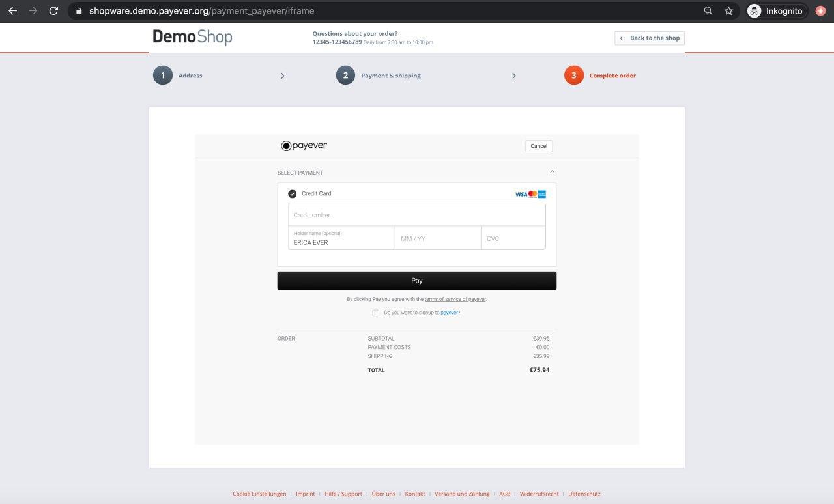Click the chevron after Address step
Viewport: 834px width, 504px height.
click(x=282, y=76)
